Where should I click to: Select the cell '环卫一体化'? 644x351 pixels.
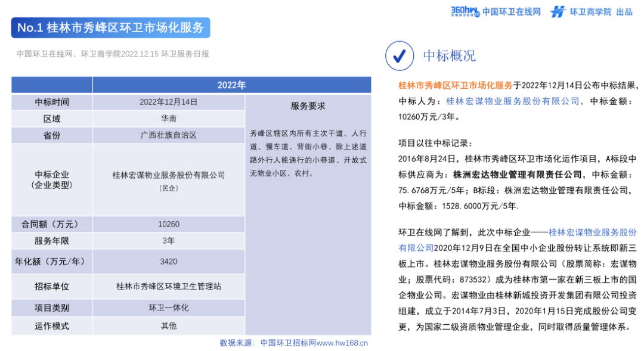pos(168,308)
